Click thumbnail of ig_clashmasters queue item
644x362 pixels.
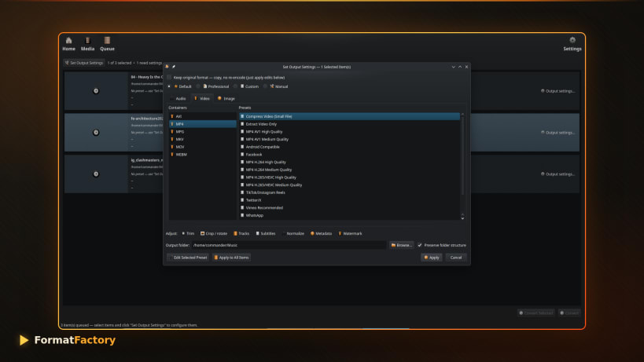point(96,174)
